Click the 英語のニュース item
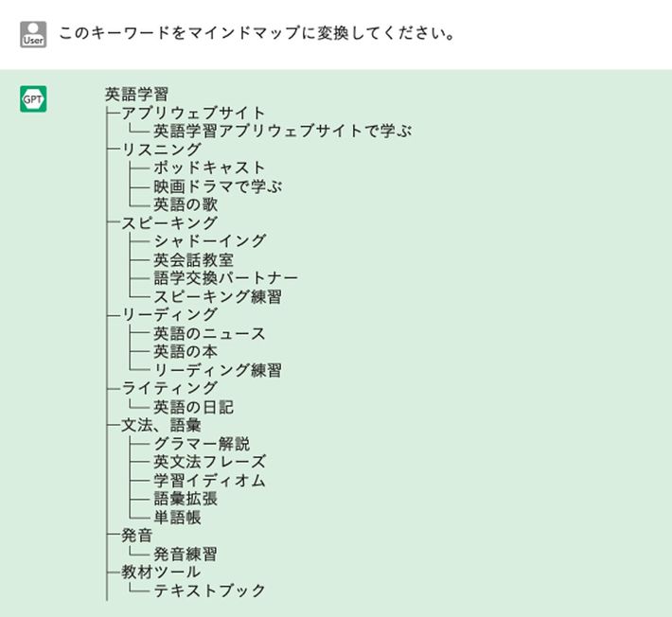Screen dimensions: 672x617 [x=210, y=334]
